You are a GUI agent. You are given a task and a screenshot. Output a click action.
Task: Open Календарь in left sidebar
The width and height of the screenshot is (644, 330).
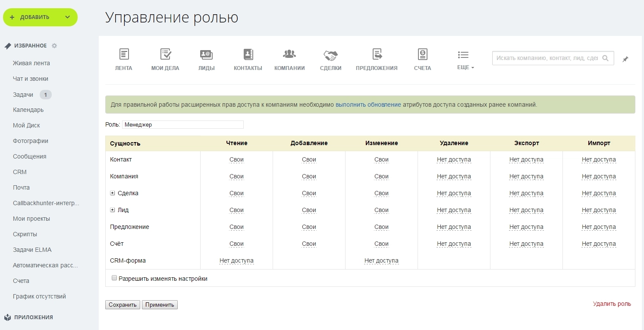click(x=28, y=110)
